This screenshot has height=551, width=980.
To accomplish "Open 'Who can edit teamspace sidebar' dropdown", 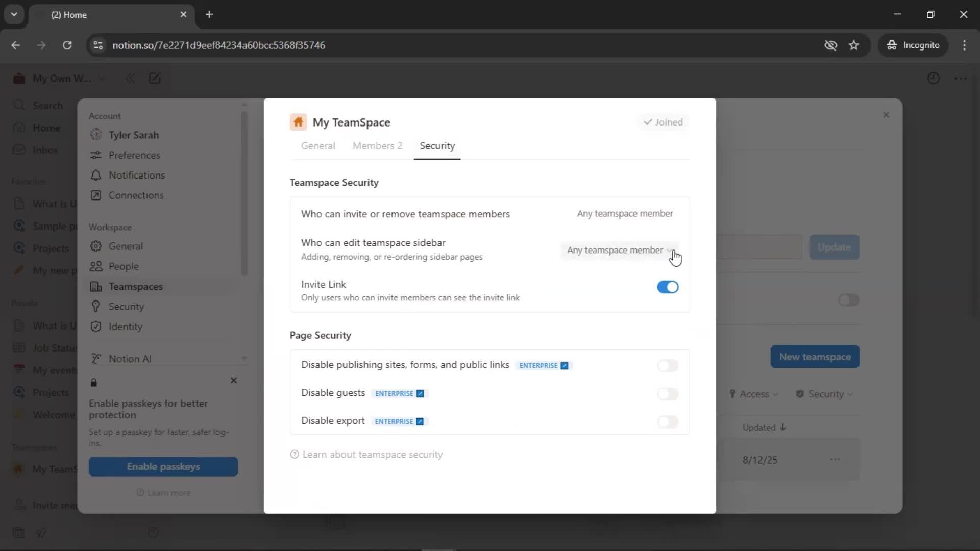I will pyautogui.click(x=620, y=251).
